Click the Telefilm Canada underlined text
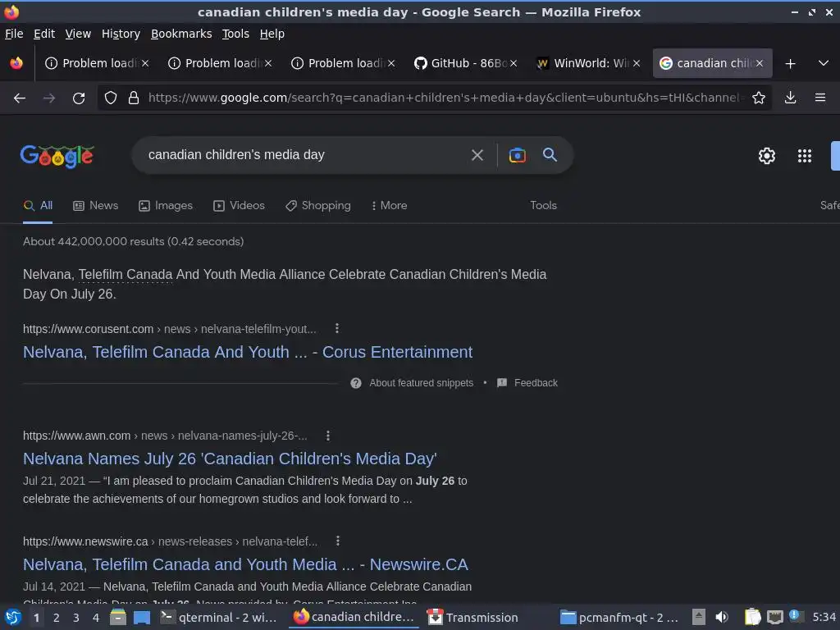The image size is (840, 630). [x=126, y=275]
